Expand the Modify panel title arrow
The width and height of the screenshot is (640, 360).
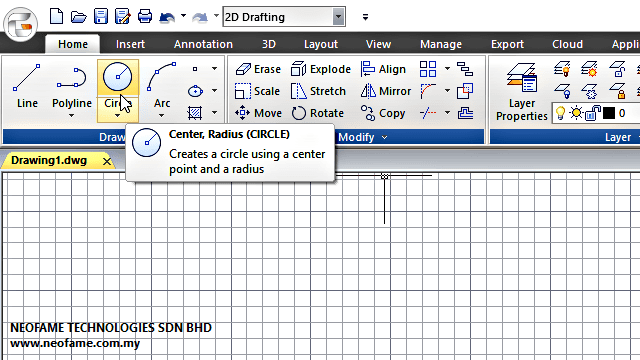pyautogui.click(x=384, y=138)
